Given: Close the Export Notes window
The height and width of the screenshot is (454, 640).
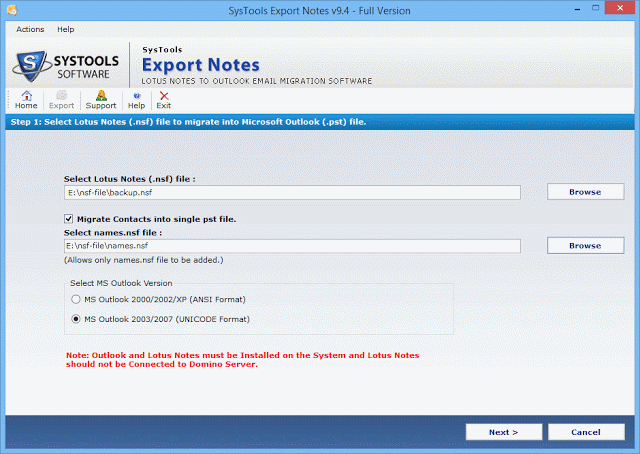Looking at the screenshot, I should (620, 8).
